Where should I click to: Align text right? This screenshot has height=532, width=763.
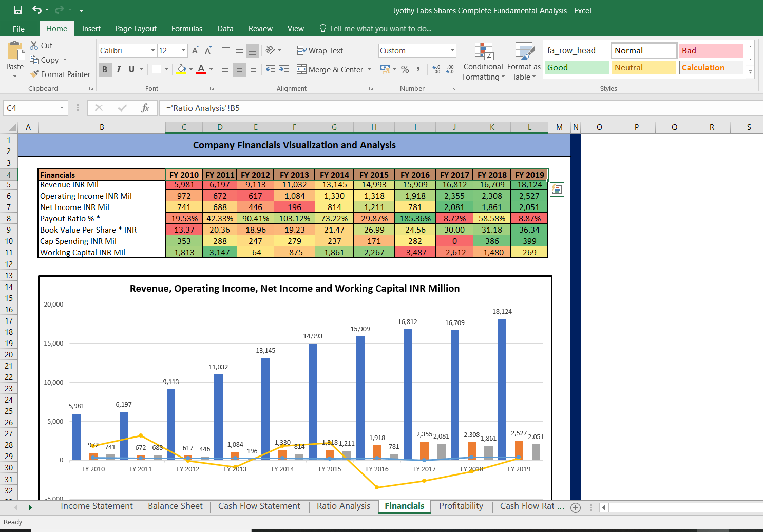click(x=252, y=69)
